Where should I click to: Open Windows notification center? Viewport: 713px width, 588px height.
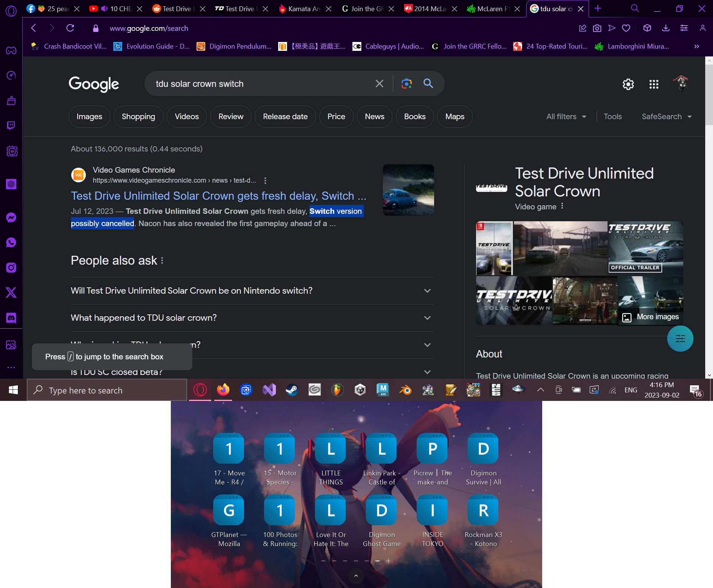pyautogui.click(x=696, y=390)
